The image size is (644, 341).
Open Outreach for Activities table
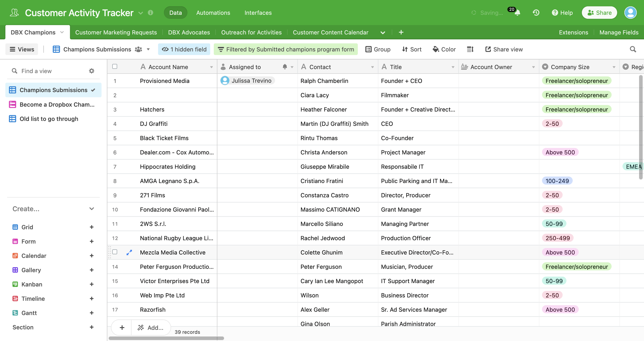coord(251,32)
